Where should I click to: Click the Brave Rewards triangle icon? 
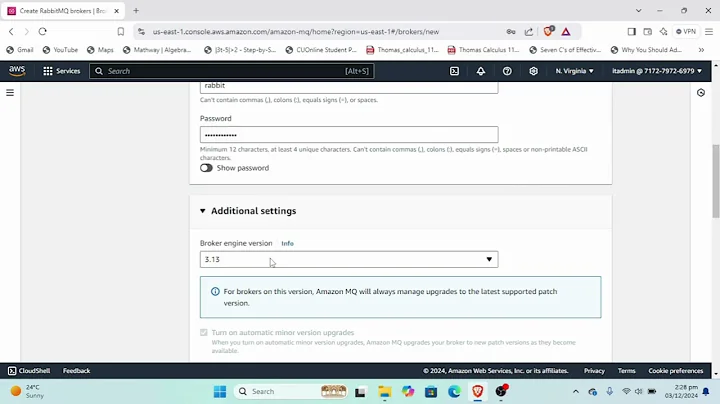[x=566, y=32]
